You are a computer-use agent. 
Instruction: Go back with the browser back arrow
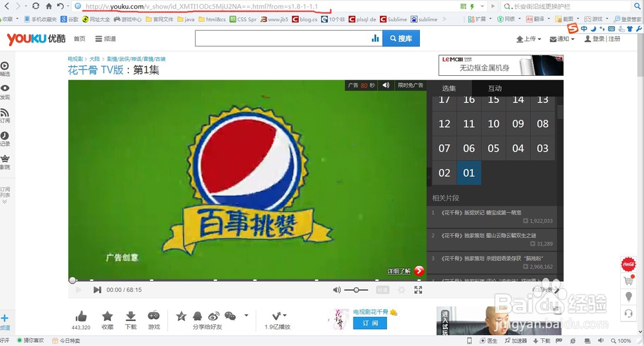pos(6,6)
